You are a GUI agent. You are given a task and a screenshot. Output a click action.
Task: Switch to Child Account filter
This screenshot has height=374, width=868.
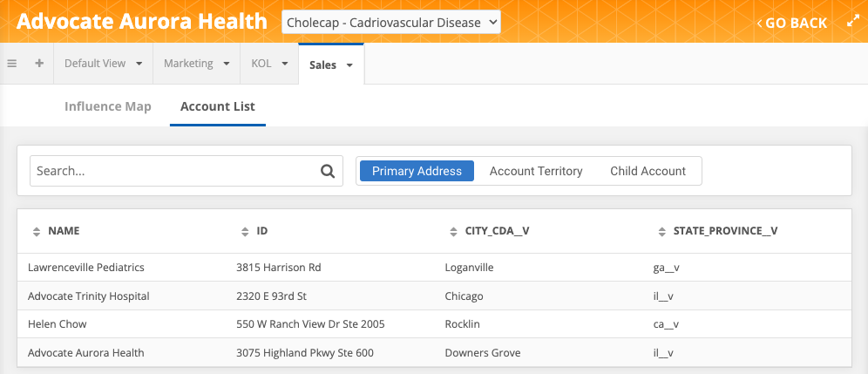(x=648, y=171)
